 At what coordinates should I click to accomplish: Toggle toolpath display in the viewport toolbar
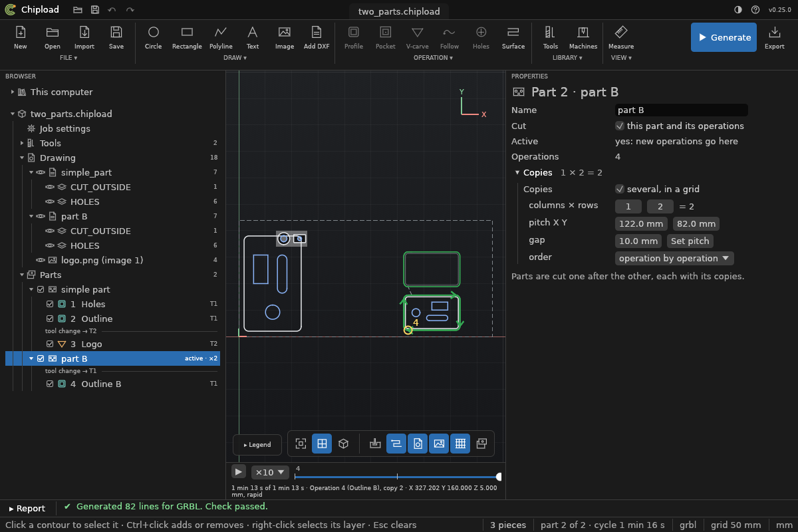[x=396, y=444]
